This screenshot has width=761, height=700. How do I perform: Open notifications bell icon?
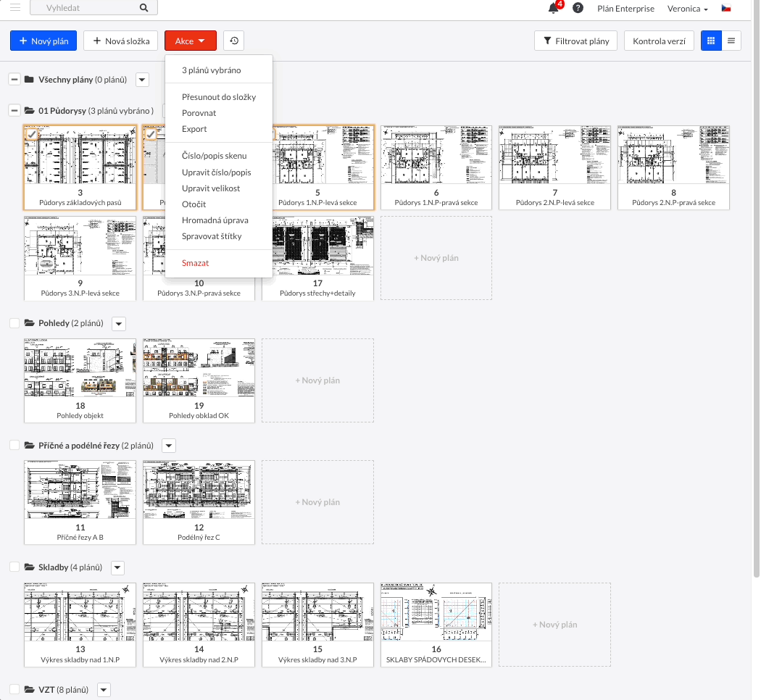coord(553,8)
